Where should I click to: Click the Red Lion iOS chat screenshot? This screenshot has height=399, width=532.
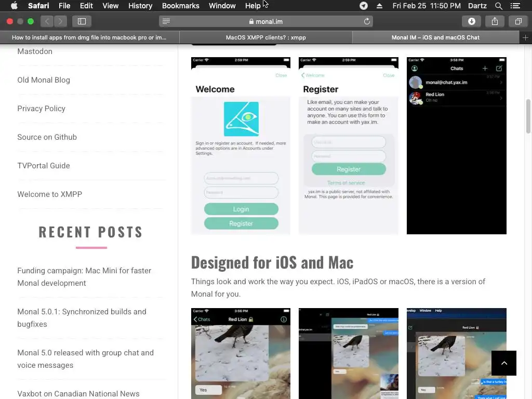241,353
